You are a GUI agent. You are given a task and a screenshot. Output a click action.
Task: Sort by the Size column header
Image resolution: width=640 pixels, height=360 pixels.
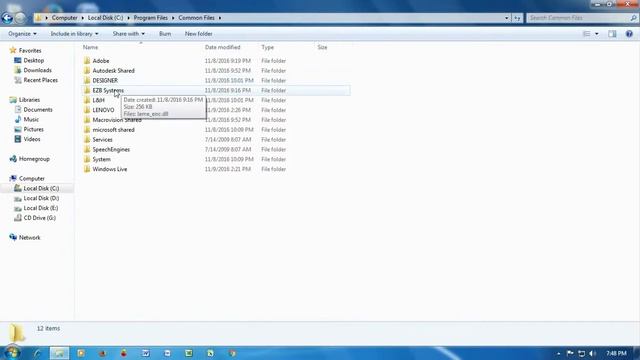pos(322,47)
